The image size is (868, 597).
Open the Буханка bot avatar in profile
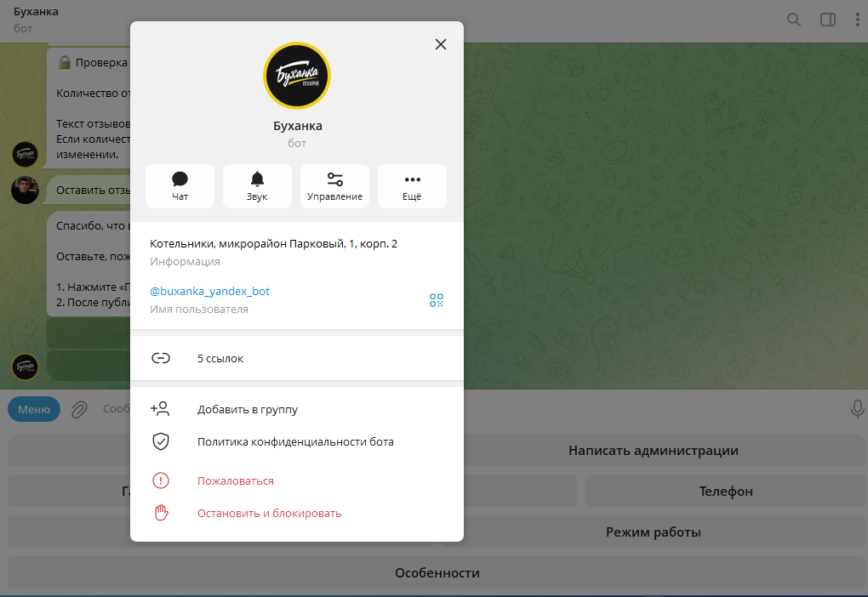click(297, 76)
